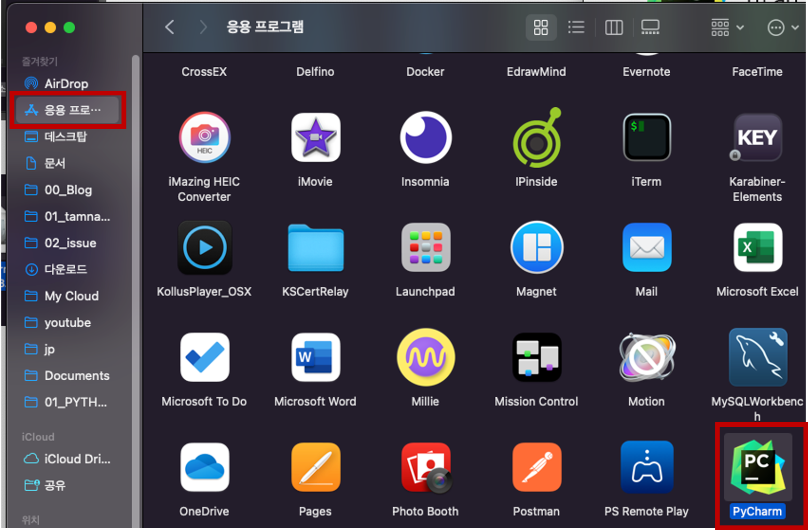Image resolution: width=808 pixels, height=532 pixels.
Task: Open the Mail app icon
Action: click(647, 248)
